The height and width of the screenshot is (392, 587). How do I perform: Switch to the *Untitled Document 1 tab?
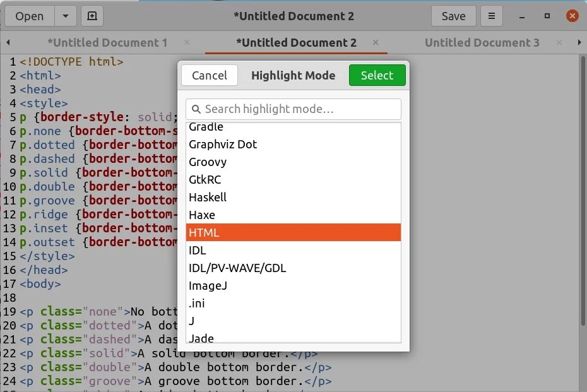coord(107,43)
